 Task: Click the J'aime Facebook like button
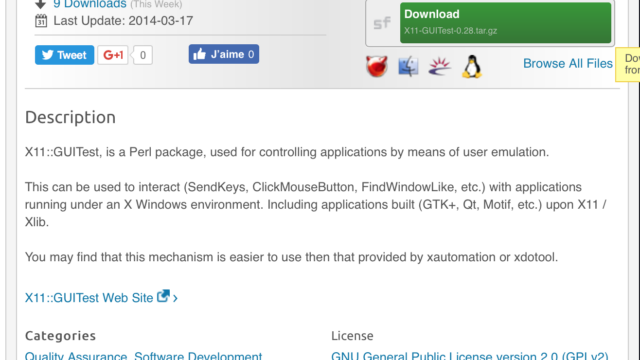click(x=224, y=54)
